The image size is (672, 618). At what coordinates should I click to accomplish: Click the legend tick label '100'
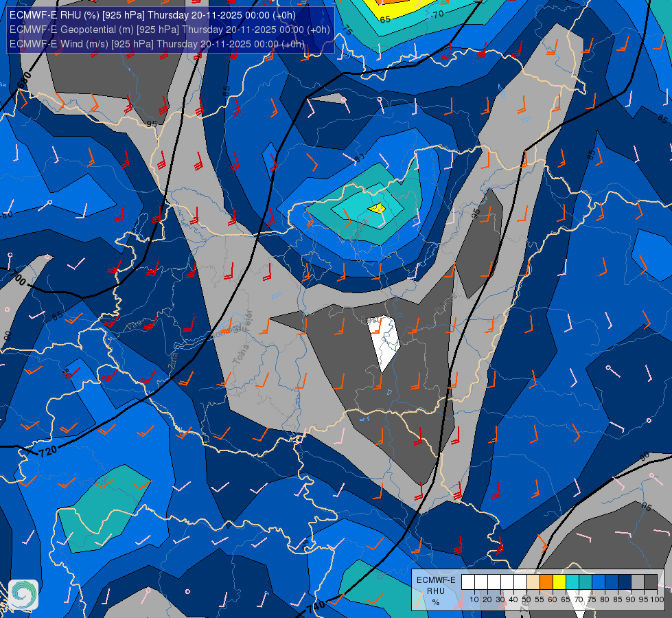(657, 599)
